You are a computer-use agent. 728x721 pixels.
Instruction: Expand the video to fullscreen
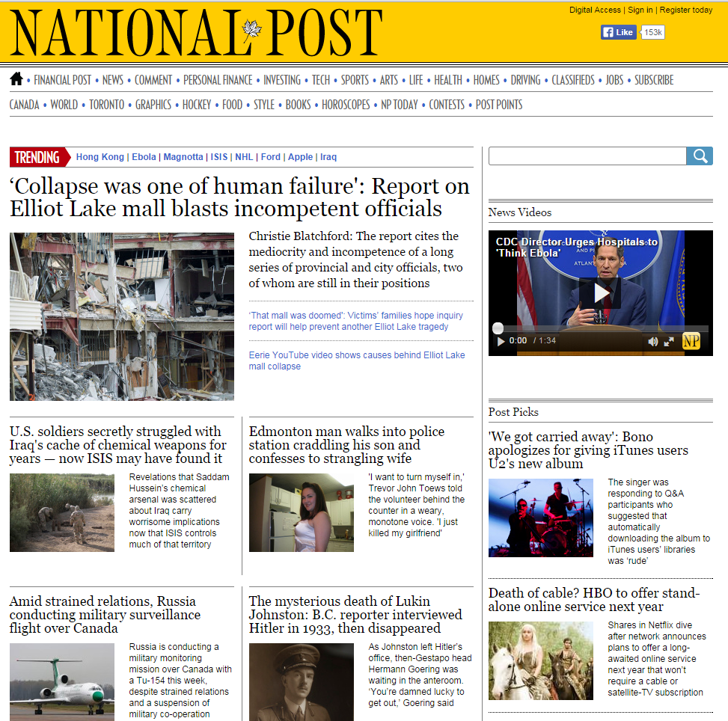pyautogui.click(x=669, y=342)
